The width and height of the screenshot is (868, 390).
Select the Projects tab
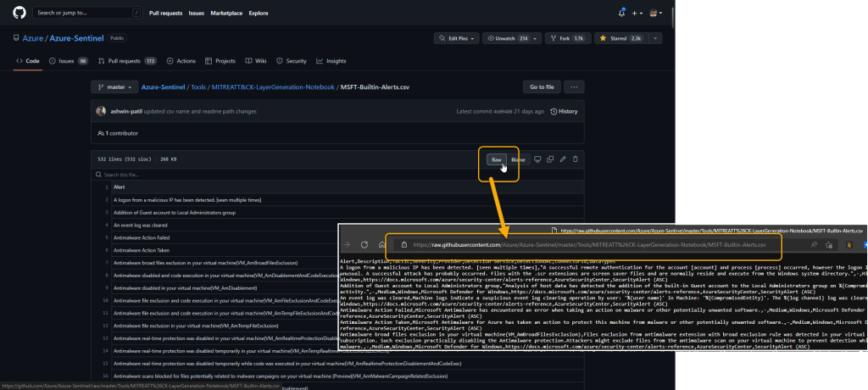pos(220,61)
